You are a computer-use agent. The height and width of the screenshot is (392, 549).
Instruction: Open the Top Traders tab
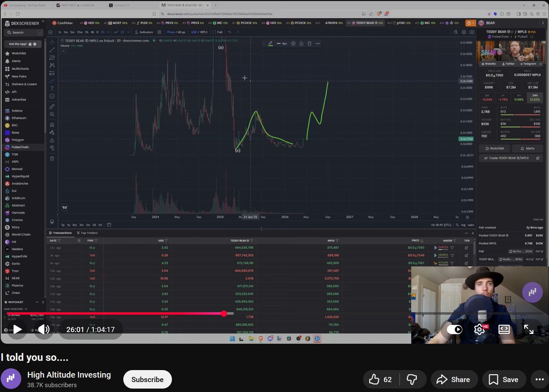coord(87,233)
